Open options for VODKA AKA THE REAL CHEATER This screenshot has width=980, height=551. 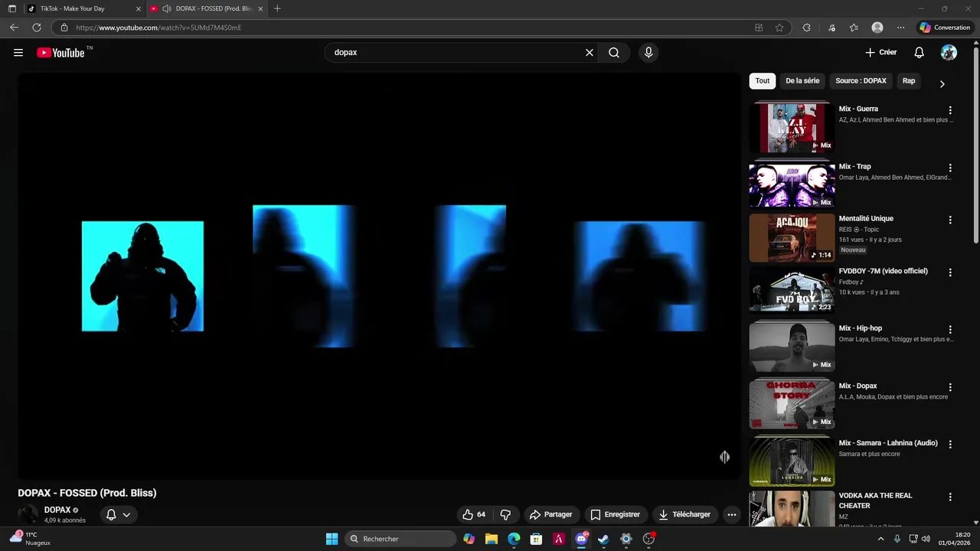(950, 497)
